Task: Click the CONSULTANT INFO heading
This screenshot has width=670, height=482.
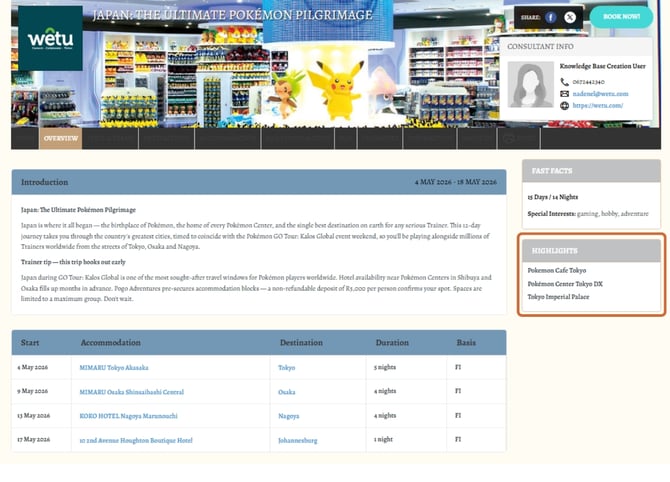Action: (x=540, y=46)
